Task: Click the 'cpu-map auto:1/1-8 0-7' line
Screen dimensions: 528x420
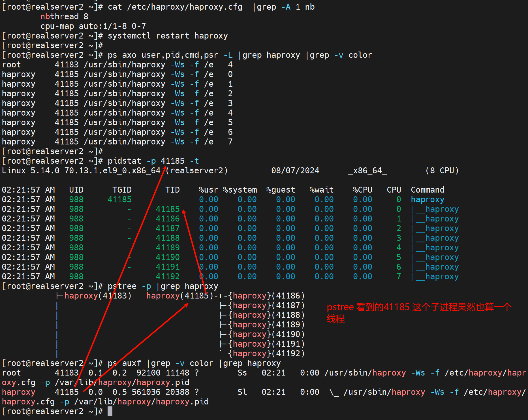Action: (x=93, y=26)
